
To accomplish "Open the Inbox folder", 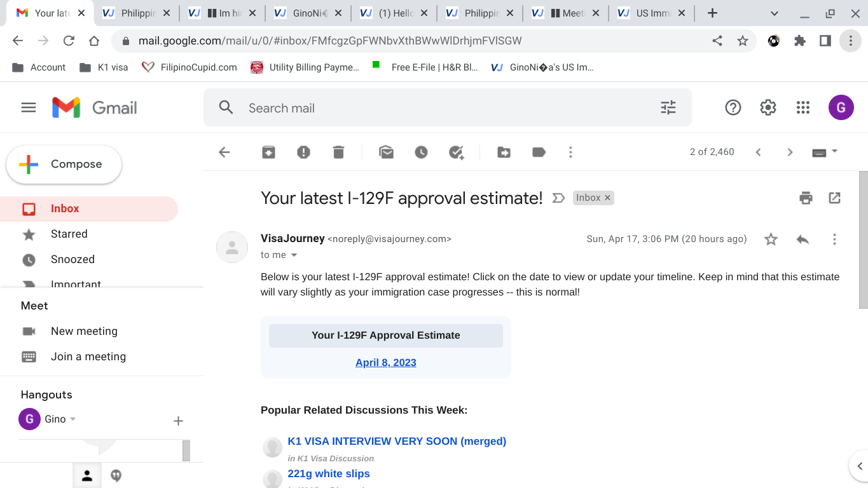I will 89,208.
